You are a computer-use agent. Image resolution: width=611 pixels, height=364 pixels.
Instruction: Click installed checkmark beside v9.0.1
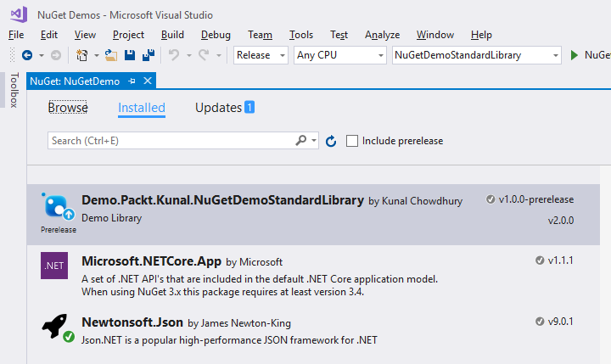[540, 322]
